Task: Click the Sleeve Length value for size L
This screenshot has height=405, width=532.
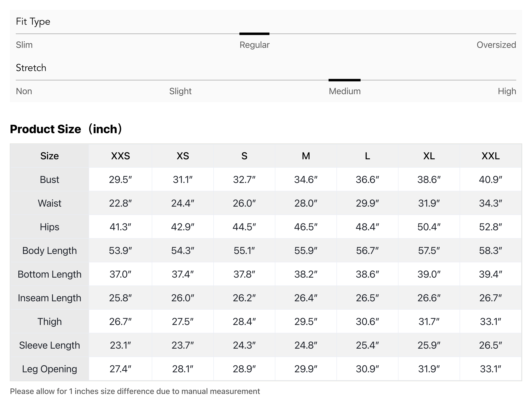Action: [367, 345]
